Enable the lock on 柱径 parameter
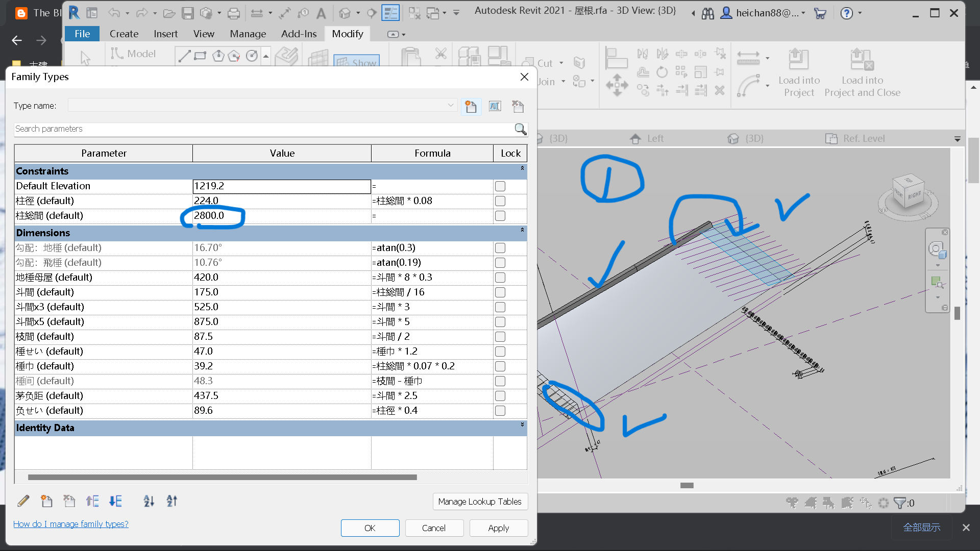Image resolution: width=980 pixels, height=551 pixels. click(x=500, y=201)
